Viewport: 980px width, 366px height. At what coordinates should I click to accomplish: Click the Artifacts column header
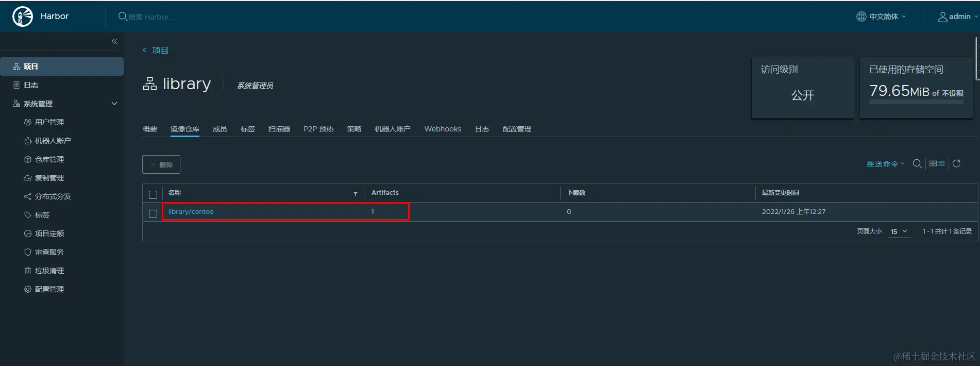click(385, 193)
